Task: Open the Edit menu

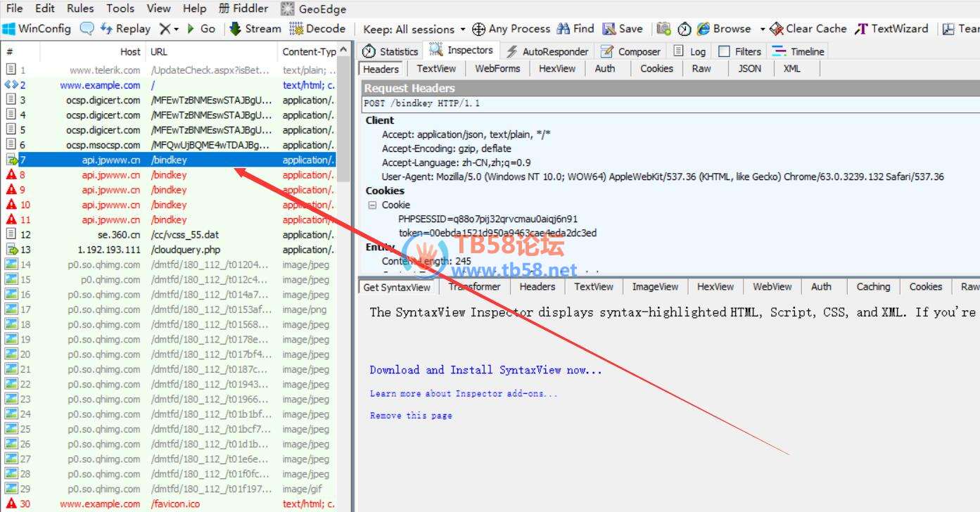Action: click(45, 8)
